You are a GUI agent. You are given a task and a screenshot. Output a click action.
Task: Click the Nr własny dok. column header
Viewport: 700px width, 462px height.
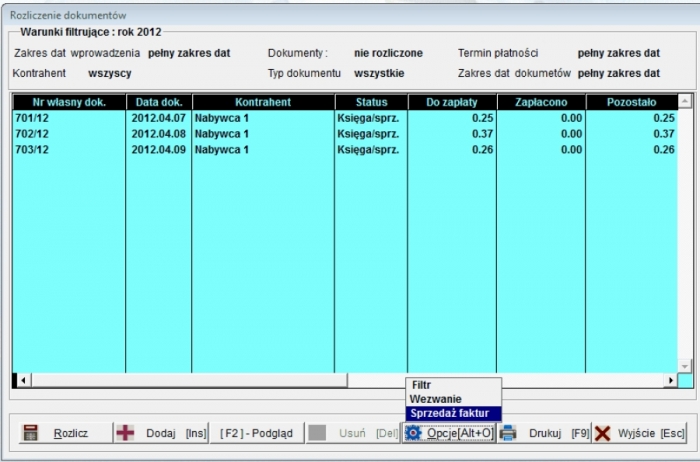(x=69, y=102)
